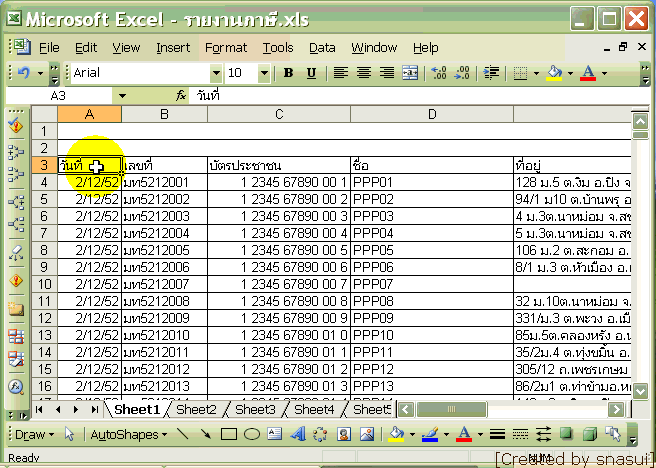Click the Undo icon in the toolbar
The width and height of the screenshot is (656, 468).
pyautogui.click(x=23, y=73)
